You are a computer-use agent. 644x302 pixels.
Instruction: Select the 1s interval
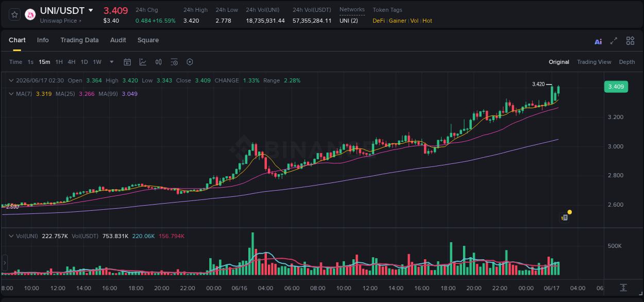click(x=30, y=62)
